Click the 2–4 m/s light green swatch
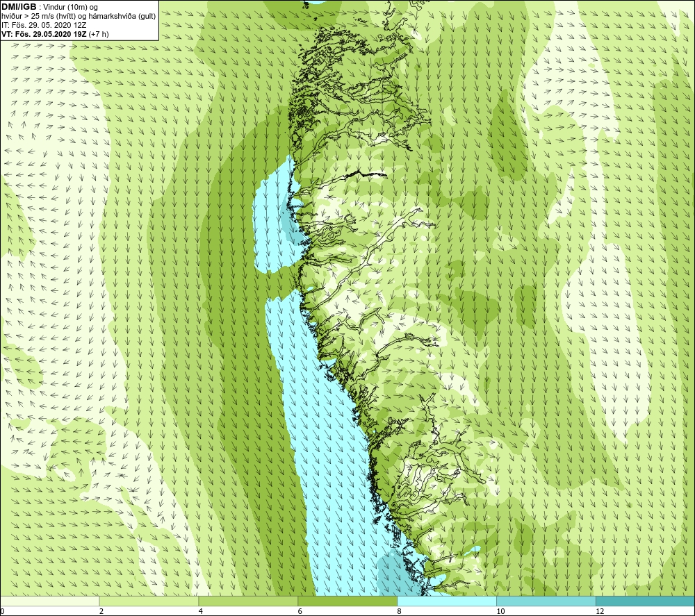Viewport: 695px width, 616px height. 149,601
